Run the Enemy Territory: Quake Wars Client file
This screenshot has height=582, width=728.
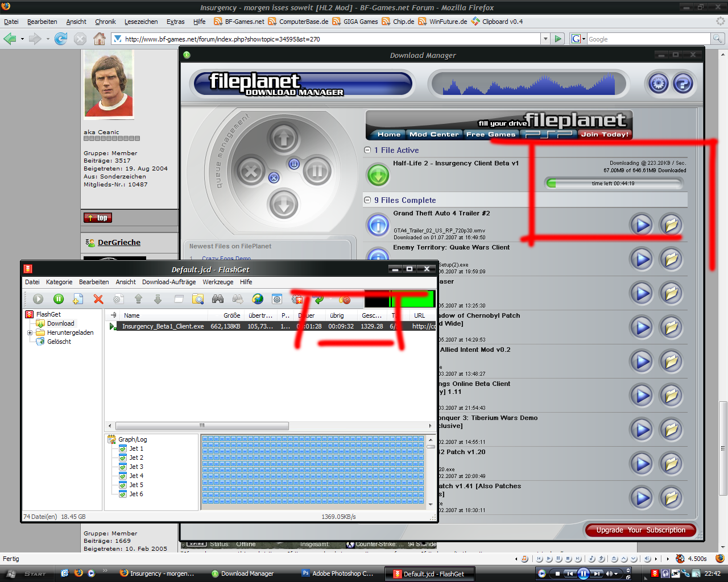coord(642,259)
